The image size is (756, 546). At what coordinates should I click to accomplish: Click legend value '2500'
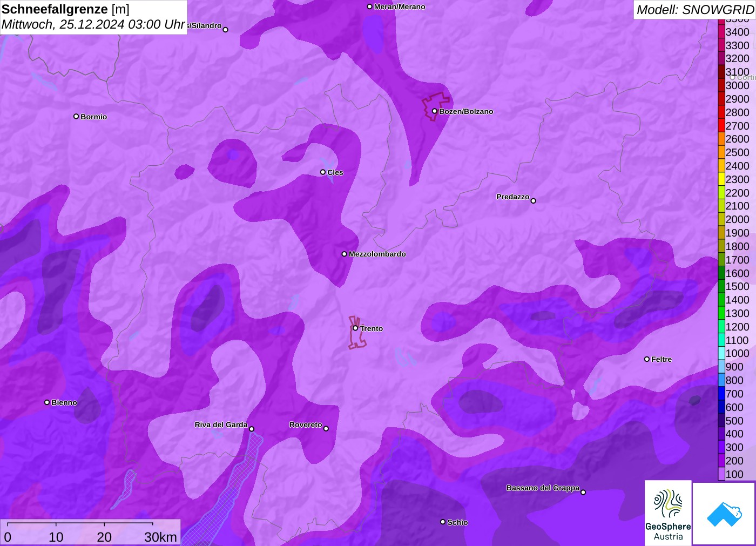click(737, 152)
